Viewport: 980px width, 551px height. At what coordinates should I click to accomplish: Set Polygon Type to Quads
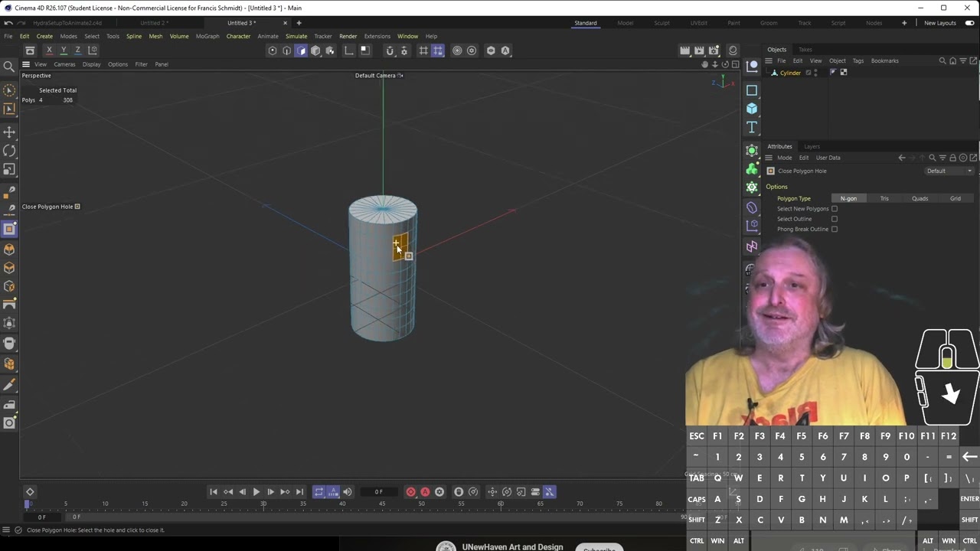(x=920, y=198)
